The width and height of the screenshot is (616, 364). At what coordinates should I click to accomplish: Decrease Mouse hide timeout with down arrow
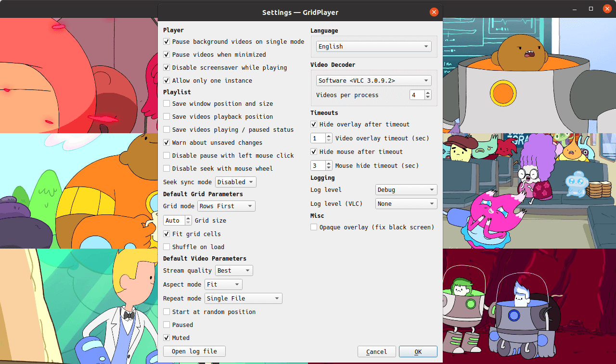click(x=329, y=168)
